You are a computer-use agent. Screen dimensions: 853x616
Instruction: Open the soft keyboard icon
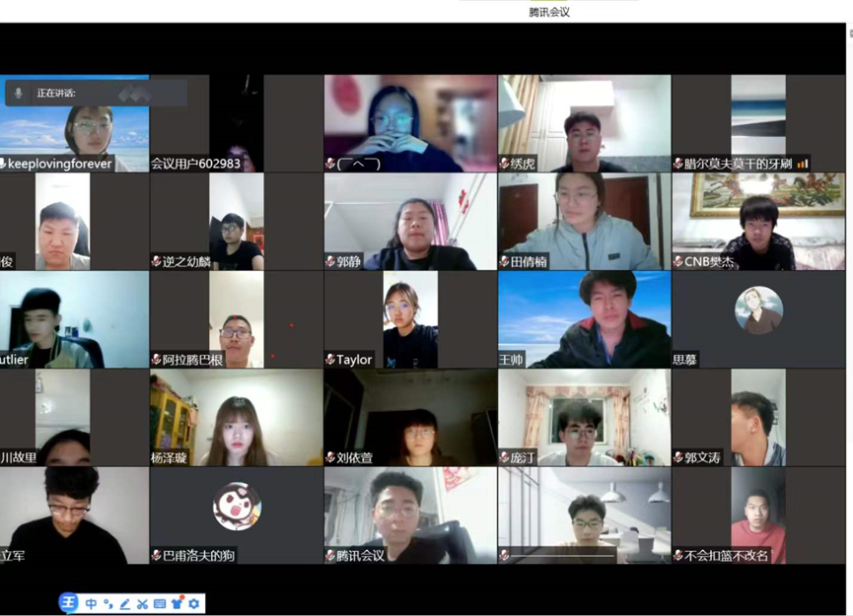coord(160,603)
